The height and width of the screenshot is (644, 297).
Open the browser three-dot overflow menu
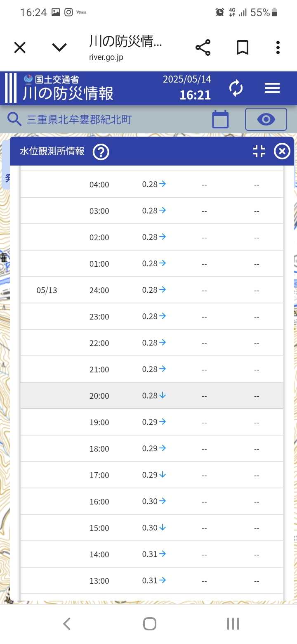click(x=278, y=47)
